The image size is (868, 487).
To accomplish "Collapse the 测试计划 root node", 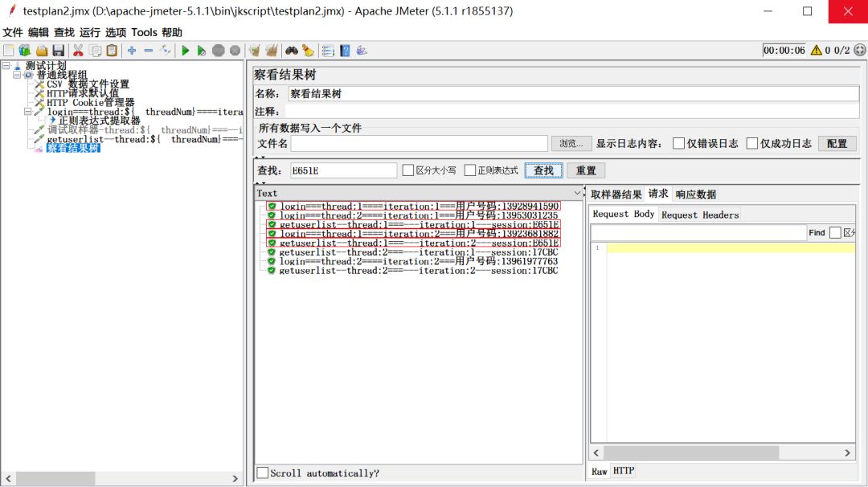I will [8, 64].
